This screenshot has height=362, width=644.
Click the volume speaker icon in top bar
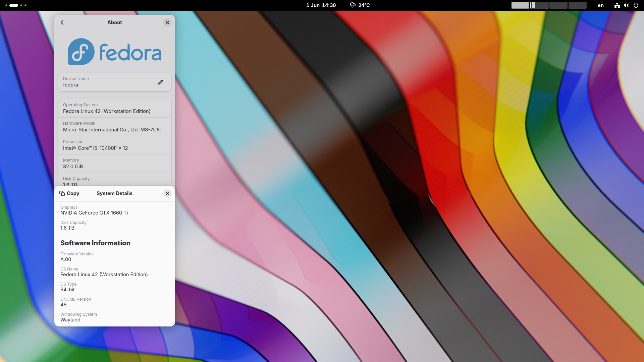[x=626, y=5]
